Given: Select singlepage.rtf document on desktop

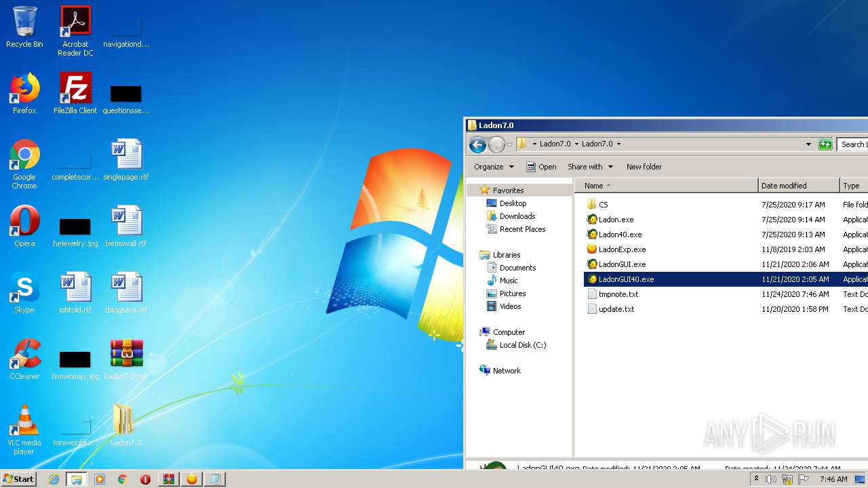Looking at the screenshot, I should tap(126, 160).
